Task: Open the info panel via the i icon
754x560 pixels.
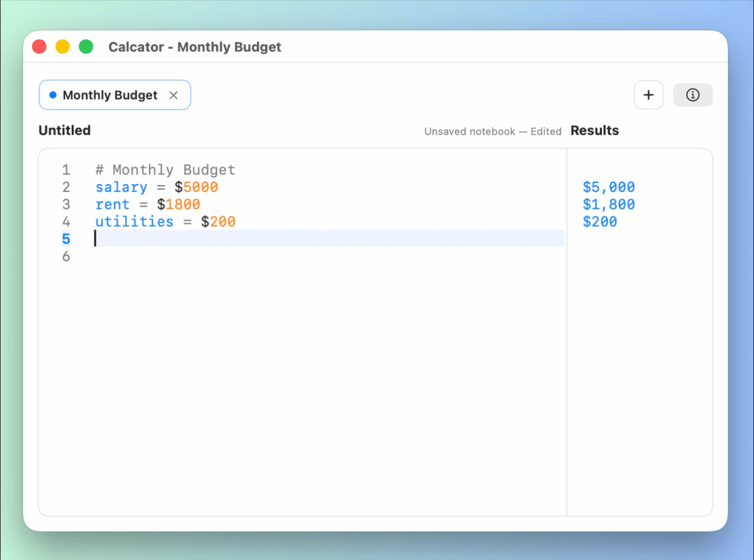Action: [x=692, y=95]
